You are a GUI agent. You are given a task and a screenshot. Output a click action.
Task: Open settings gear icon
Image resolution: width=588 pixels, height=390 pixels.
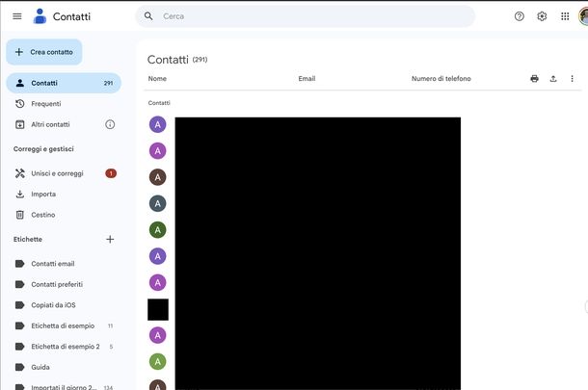coord(542,16)
